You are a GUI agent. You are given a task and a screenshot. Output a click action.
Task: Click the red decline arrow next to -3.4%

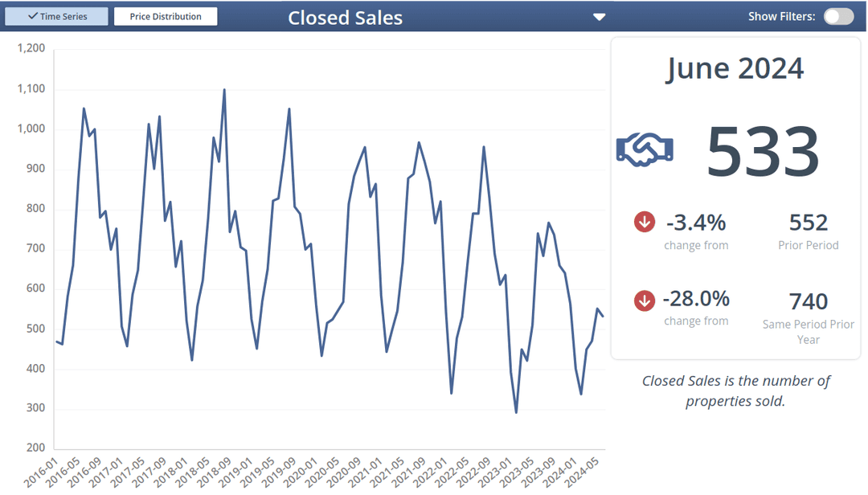644,222
